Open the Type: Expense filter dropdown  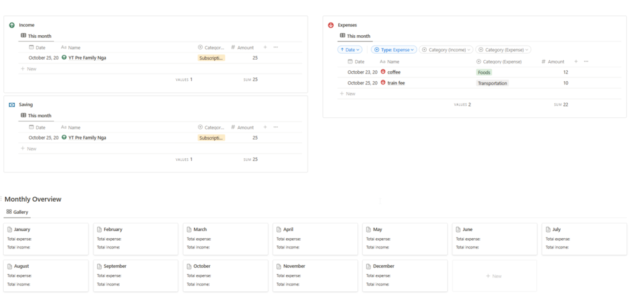coord(394,49)
